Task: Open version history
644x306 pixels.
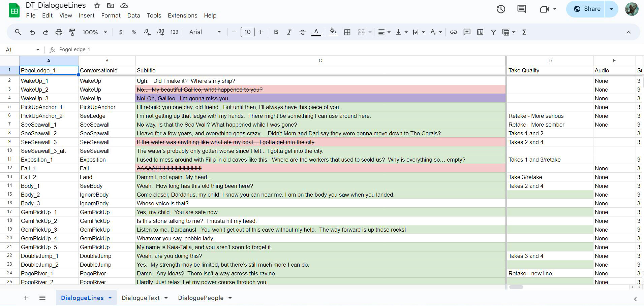Action: click(500, 9)
